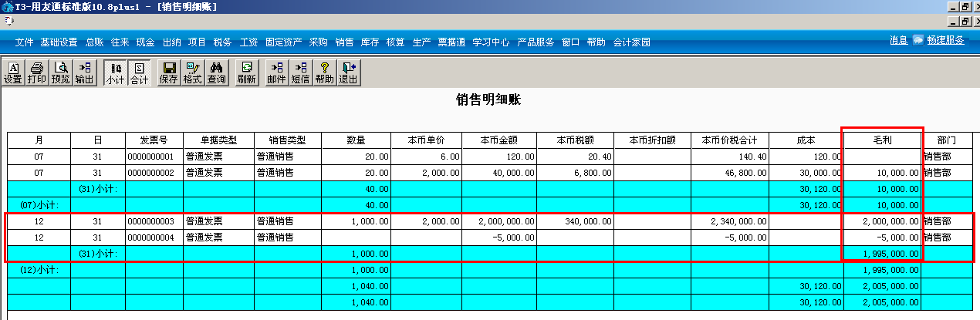Open the 出纳 menu
This screenshot has width=980, height=320.
tap(171, 42)
